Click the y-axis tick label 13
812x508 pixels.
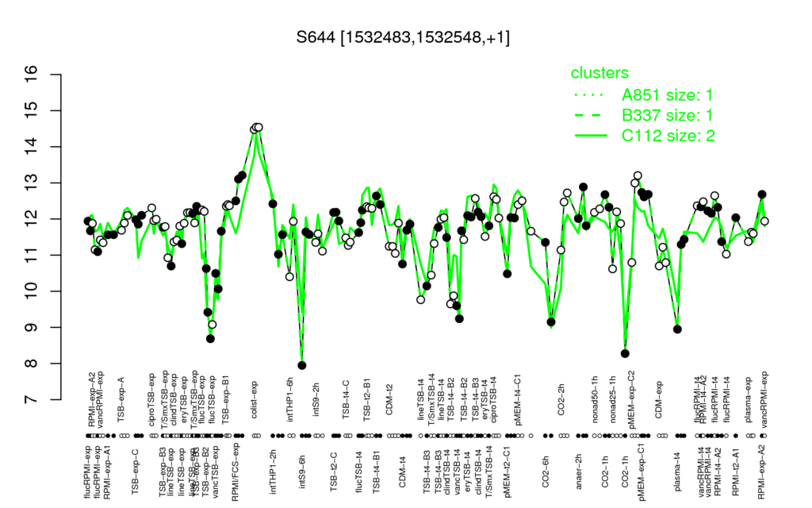(x=32, y=183)
